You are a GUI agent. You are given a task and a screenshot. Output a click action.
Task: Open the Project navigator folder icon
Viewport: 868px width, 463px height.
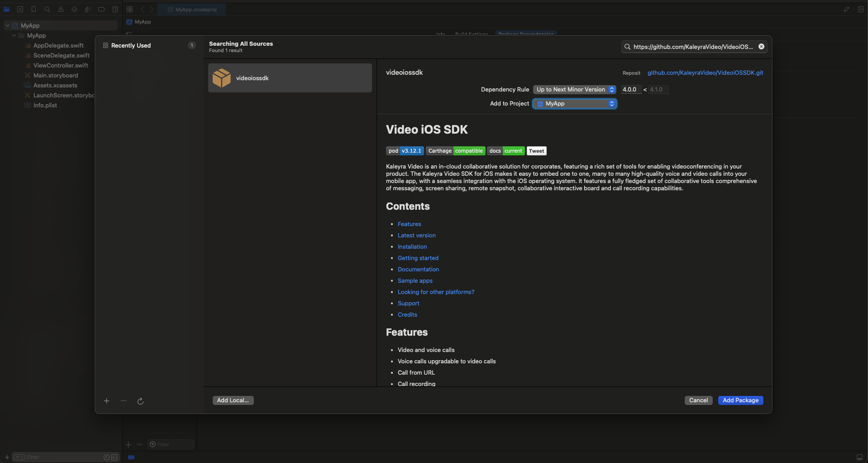(x=7, y=9)
